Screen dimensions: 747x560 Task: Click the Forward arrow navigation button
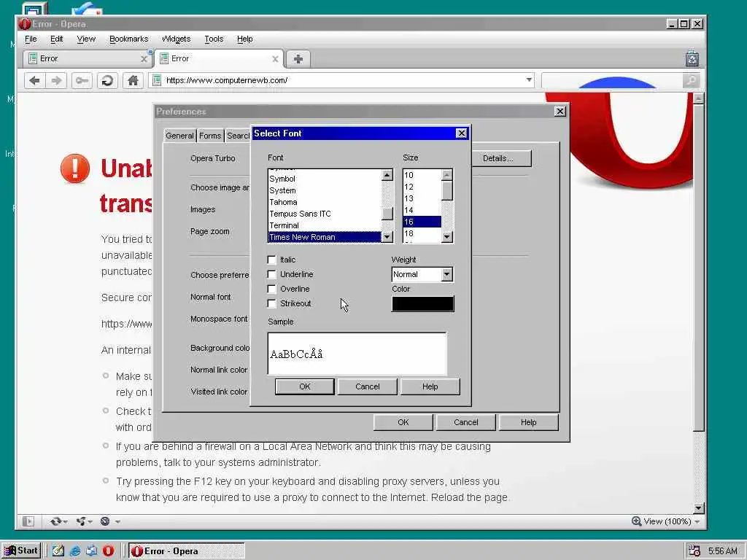point(56,80)
